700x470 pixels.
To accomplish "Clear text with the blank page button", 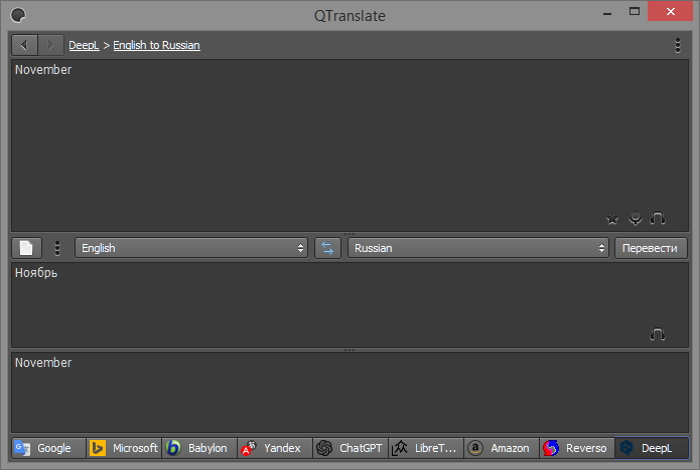I will tap(27, 248).
